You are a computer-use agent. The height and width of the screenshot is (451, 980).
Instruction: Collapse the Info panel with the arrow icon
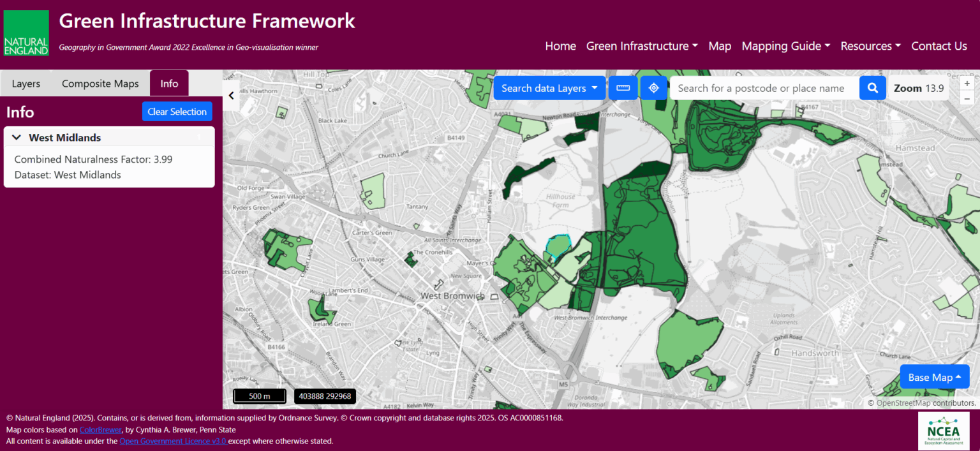pos(231,94)
